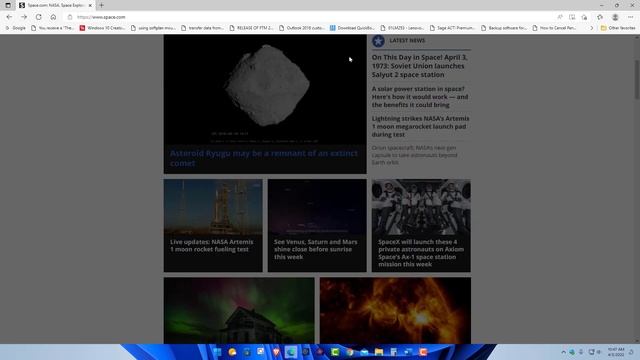The height and width of the screenshot is (360, 640).
Task: Go back to the previous page
Action: (9, 17)
